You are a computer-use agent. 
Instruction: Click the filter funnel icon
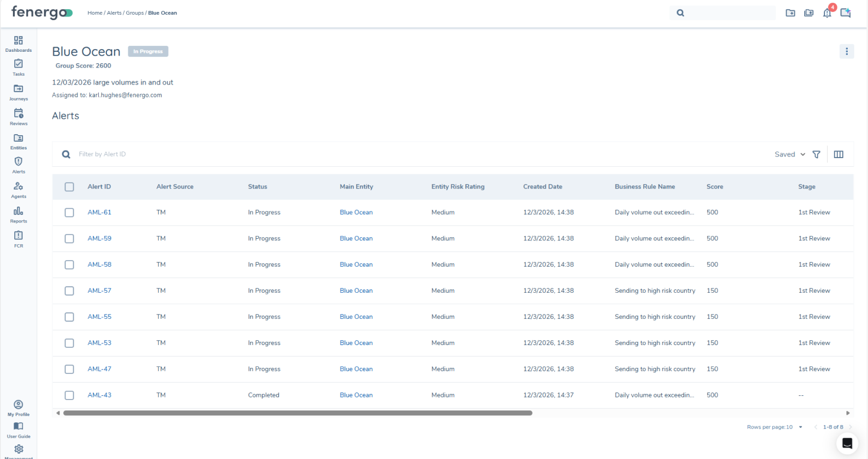816,154
